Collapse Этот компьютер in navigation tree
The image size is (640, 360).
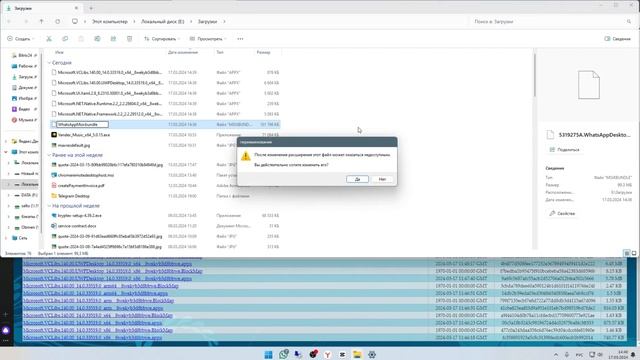pos(6,152)
